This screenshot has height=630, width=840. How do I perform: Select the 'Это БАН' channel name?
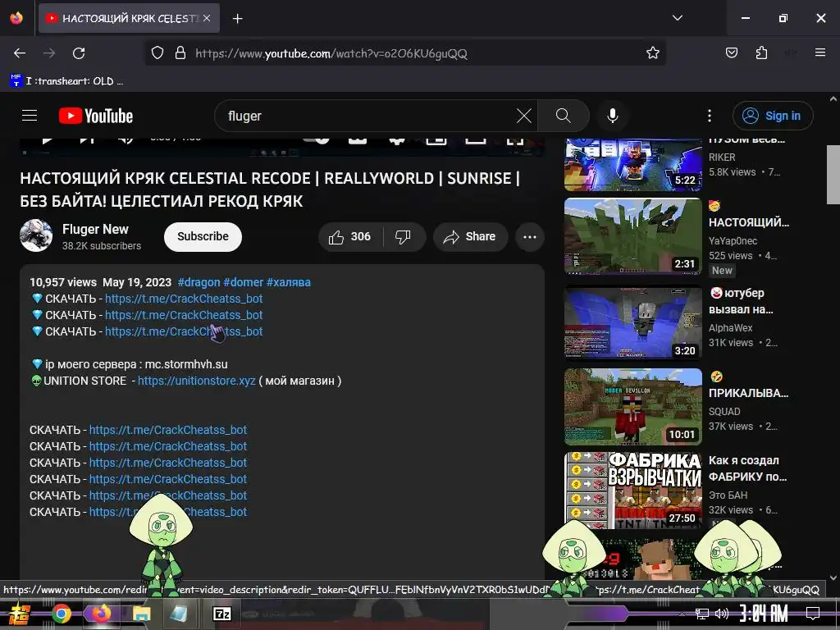(728, 495)
